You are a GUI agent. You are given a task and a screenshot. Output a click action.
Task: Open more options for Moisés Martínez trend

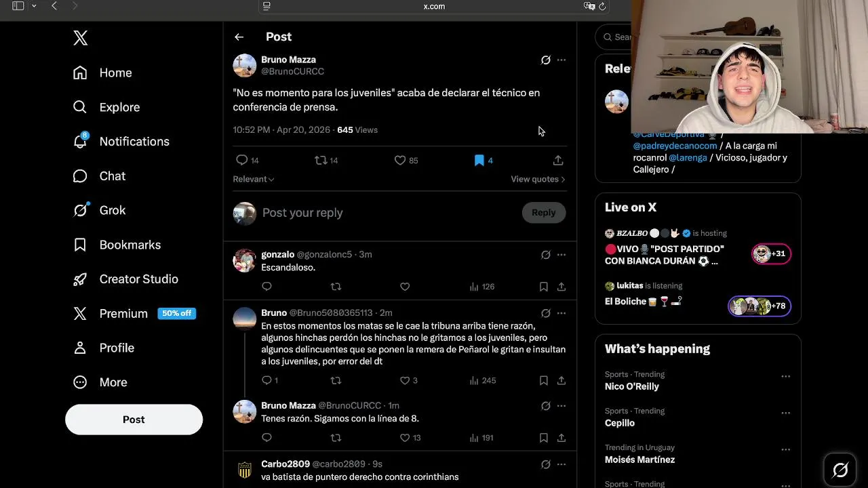tap(785, 449)
